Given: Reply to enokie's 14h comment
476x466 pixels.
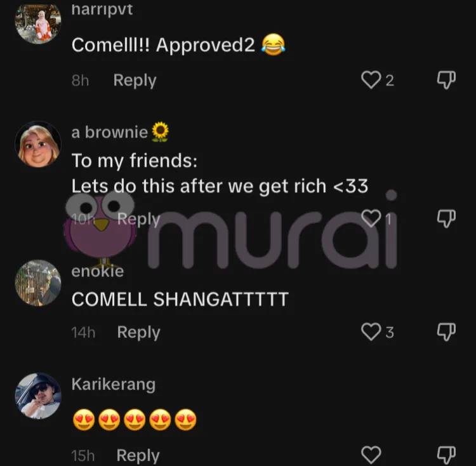Looking at the screenshot, I should [139, 333].
